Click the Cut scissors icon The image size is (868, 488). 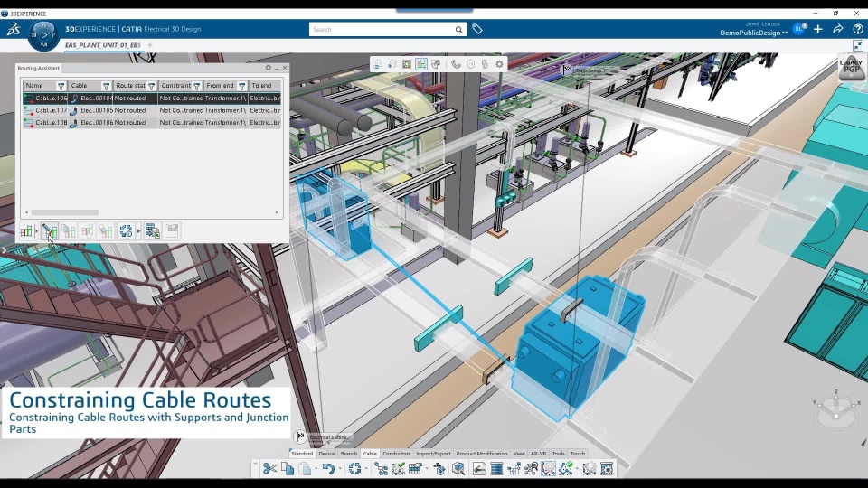pyautogui.click(x=269, y=469)
